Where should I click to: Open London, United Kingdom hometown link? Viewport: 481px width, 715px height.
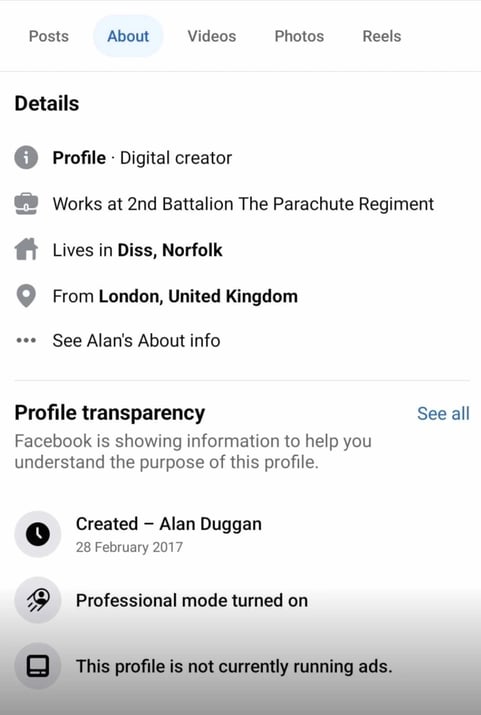(198, 296)
